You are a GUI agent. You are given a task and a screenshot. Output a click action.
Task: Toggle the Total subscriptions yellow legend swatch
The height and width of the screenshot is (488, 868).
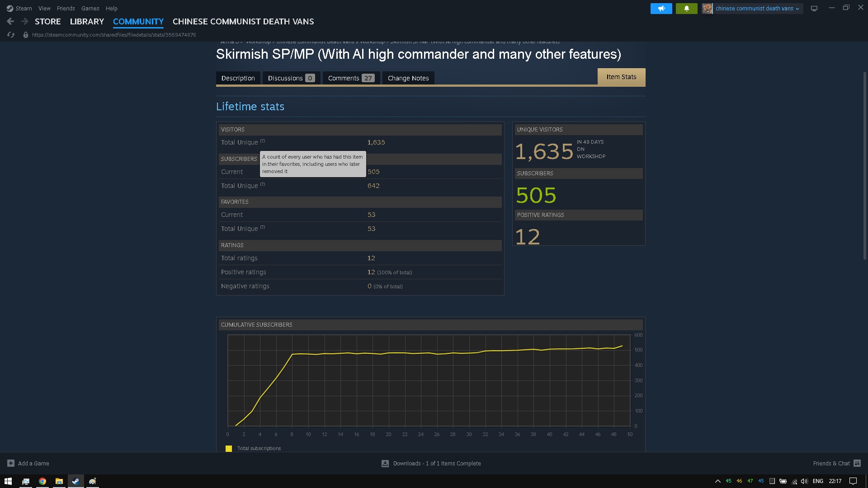click(x=229, y=448)
